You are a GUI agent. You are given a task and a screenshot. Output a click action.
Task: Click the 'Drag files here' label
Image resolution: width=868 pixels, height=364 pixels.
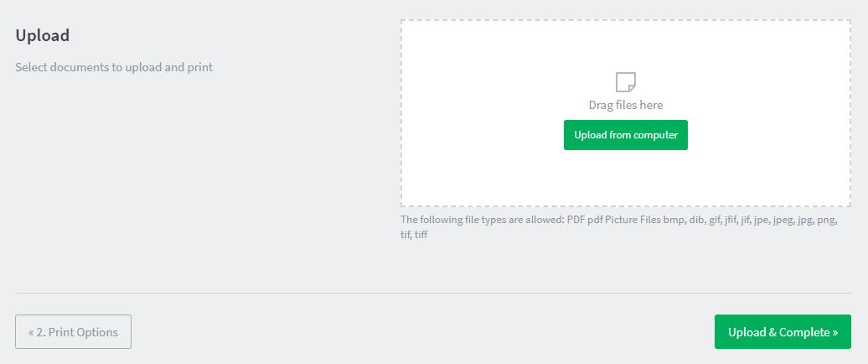click(626, 105)
